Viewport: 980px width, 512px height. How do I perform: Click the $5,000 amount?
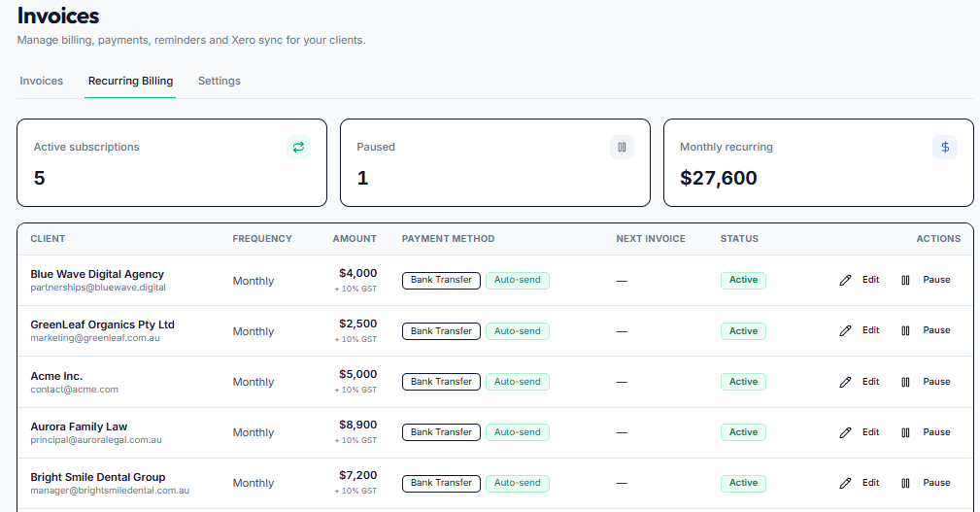point(357,374)
